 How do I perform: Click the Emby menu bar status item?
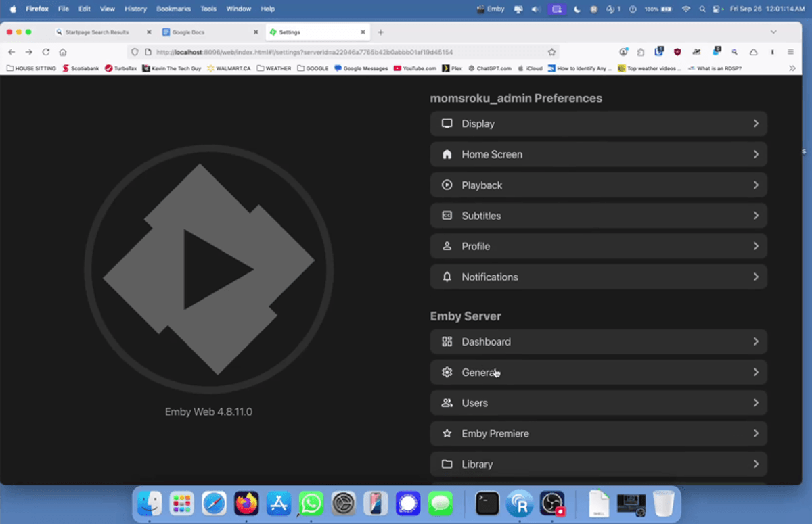click(491, 9)
